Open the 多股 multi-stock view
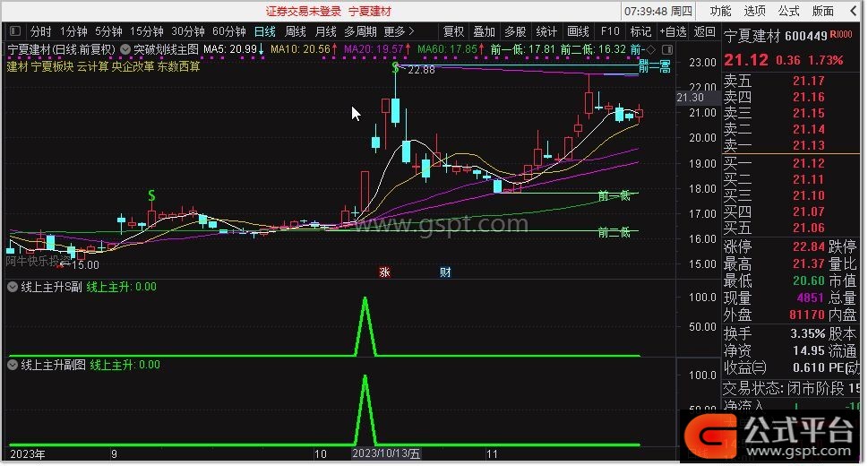868x466 pixels. 515,31
